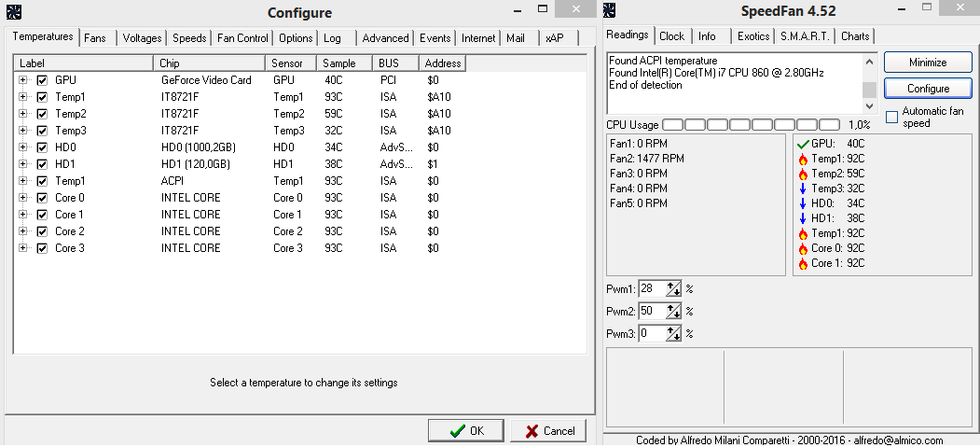The width and height of the screenshot is (980, 447).
Task: Click the Chip column header
Action: click(210, 63)
